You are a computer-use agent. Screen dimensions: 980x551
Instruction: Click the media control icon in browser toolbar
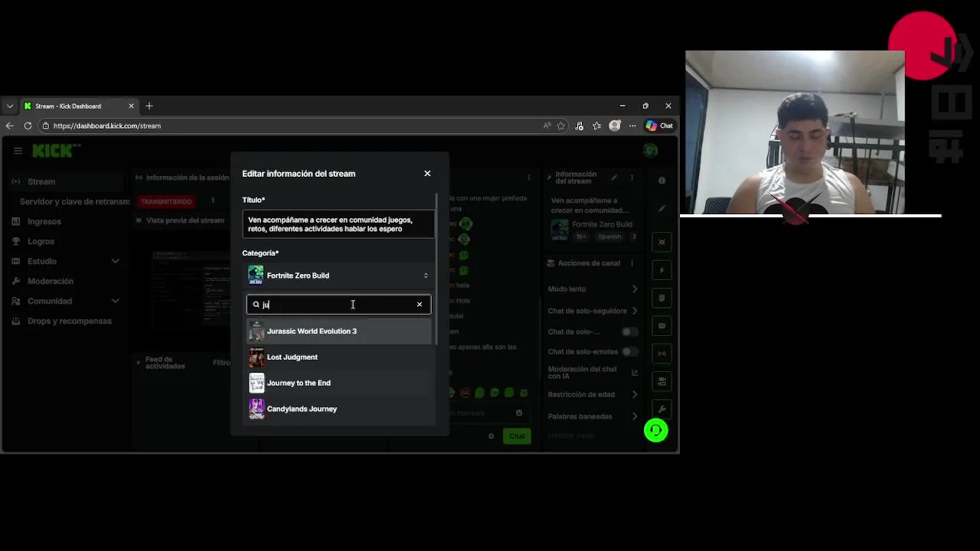click(x=580, y=126)
